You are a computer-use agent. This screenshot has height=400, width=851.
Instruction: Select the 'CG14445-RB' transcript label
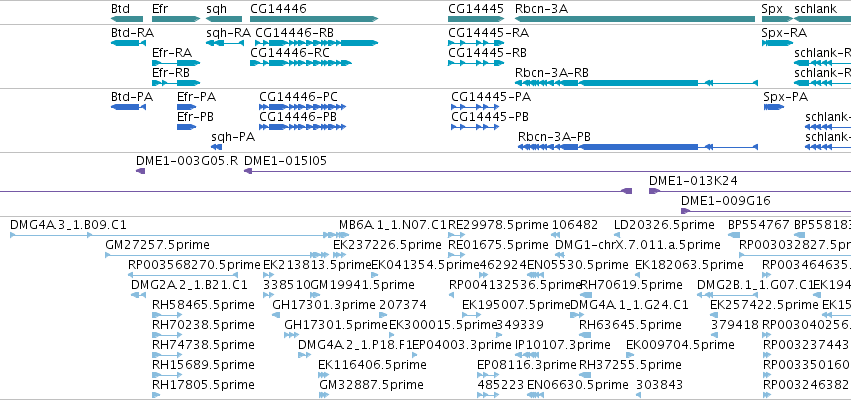click(487, 53)
